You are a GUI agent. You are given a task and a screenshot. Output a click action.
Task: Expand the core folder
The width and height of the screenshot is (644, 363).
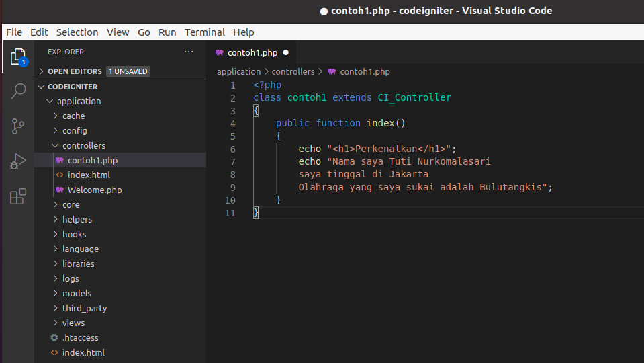click(56, 205)
